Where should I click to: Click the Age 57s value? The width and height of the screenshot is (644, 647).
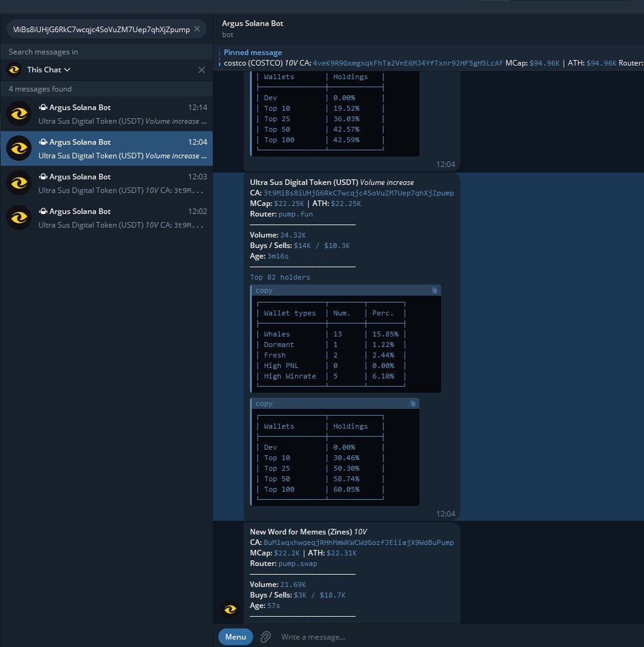273,606
